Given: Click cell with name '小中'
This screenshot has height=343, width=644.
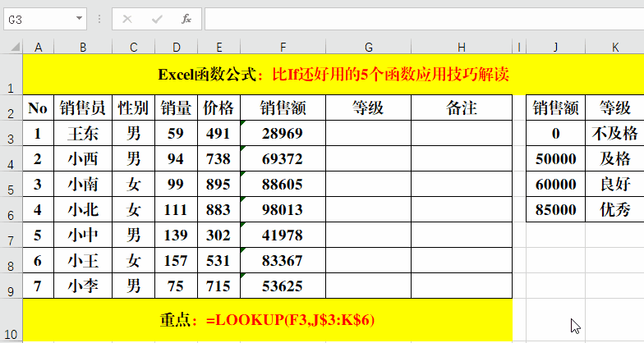Looking at the screenshot, I should [x=83, y=235].
